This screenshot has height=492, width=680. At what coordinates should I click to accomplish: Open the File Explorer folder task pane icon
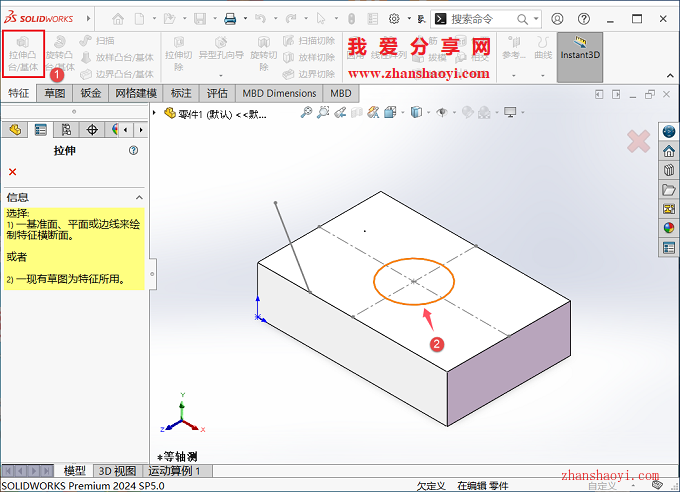pos(669,189)
